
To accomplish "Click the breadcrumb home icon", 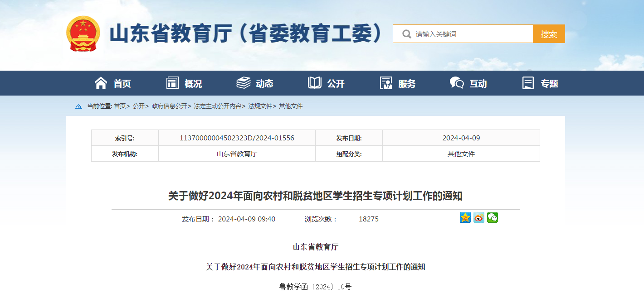I will (79, 106).
